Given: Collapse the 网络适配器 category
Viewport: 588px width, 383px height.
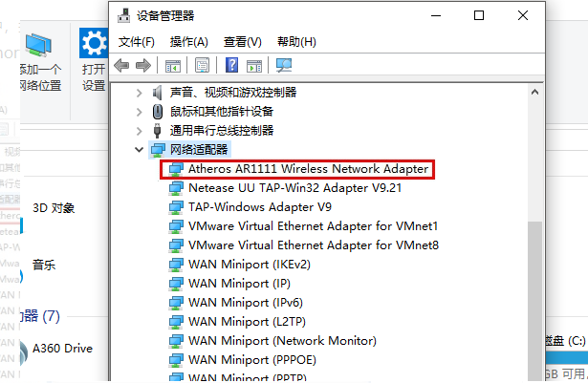Looking at the screenshot, I should pyautogui.click(x=140, y=150).
